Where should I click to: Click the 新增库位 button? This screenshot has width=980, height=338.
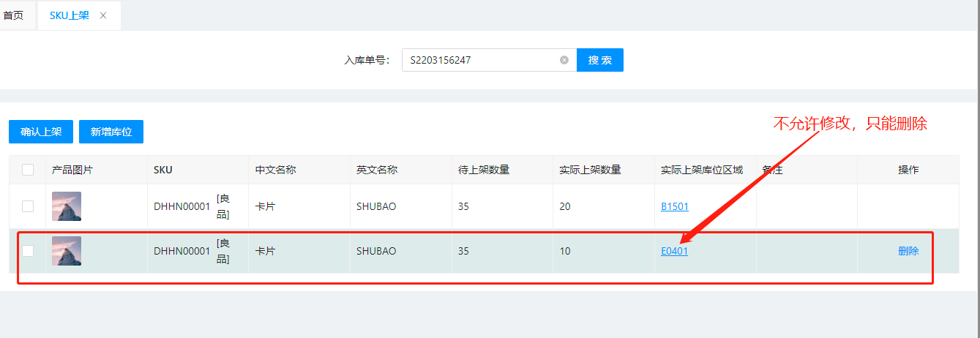(111, 132)
